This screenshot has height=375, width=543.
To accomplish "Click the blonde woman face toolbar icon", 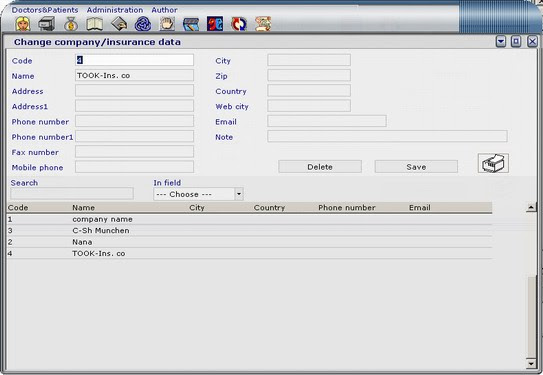I will click(23, 24).
